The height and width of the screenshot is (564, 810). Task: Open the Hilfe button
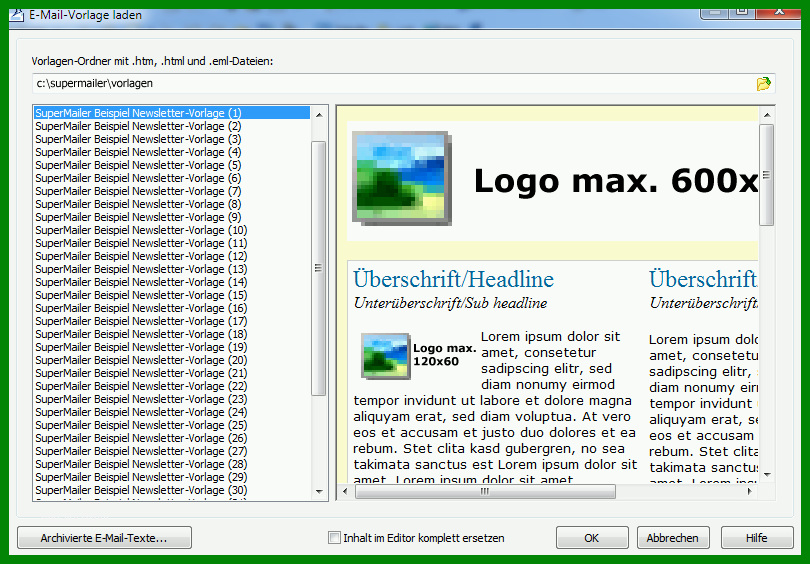(x=757, y=538)
